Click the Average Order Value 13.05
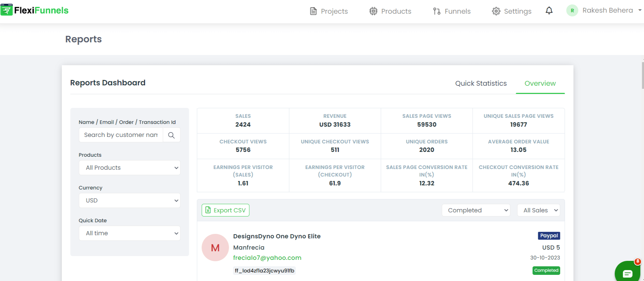This screenshot has width=644, height=281. click(x=518, y=150)
